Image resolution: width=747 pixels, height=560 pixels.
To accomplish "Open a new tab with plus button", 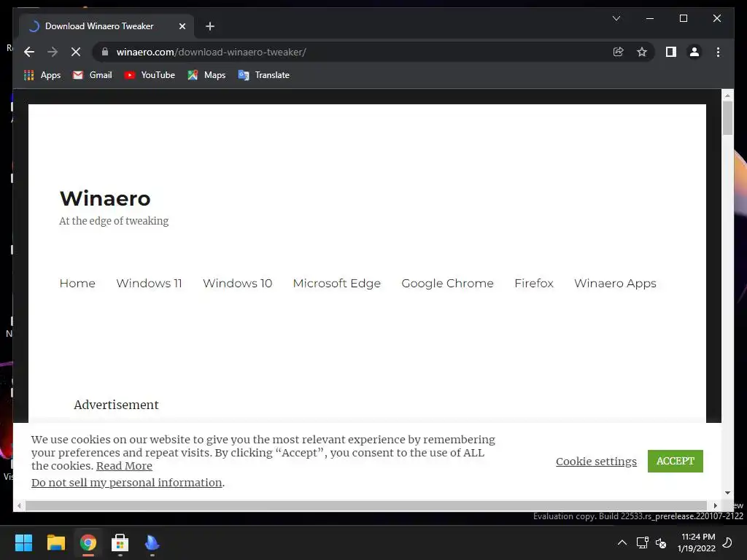I will [210, 26].
